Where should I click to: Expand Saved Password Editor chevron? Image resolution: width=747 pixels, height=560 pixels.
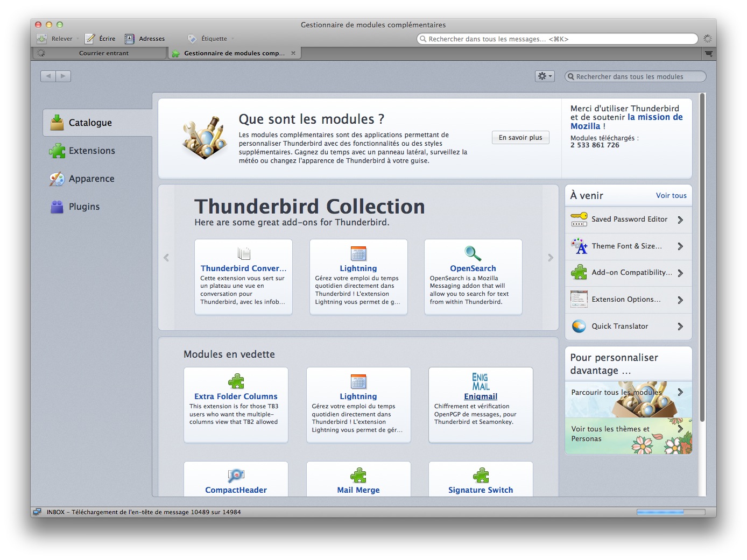pyautogui.click(x=681, y=219)
